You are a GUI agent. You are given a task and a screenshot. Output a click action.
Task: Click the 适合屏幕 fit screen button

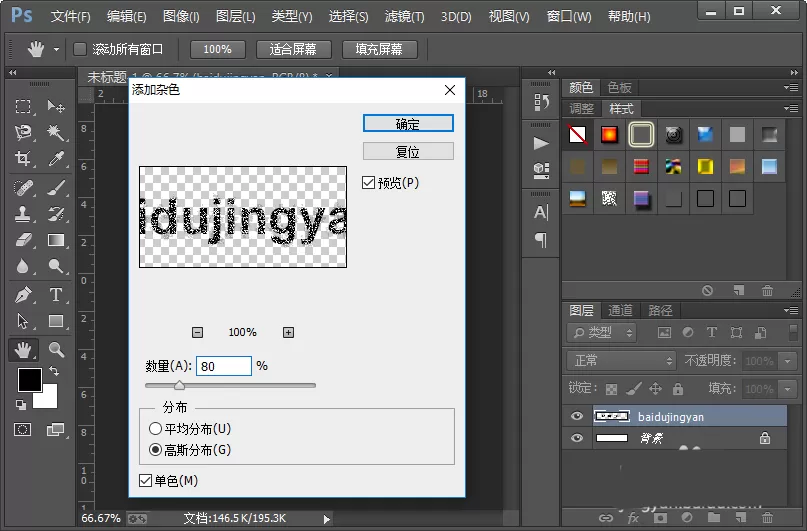tap(293, 49)
